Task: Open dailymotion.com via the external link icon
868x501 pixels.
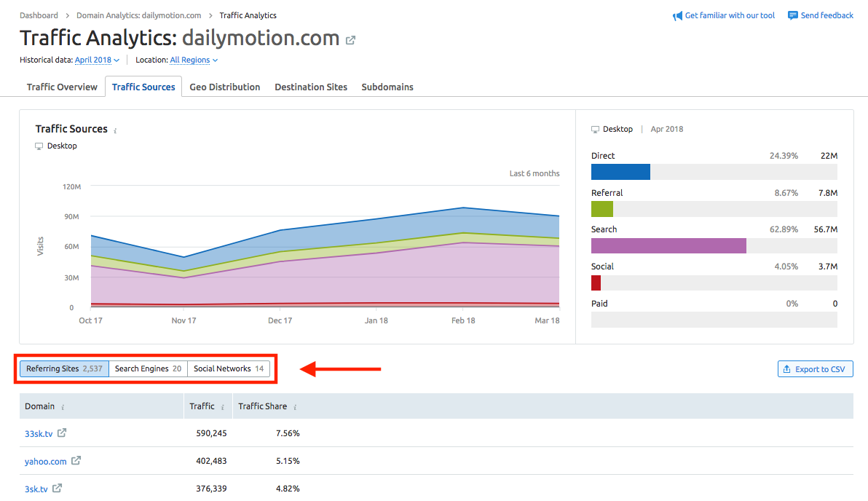Action: (350, 40)
